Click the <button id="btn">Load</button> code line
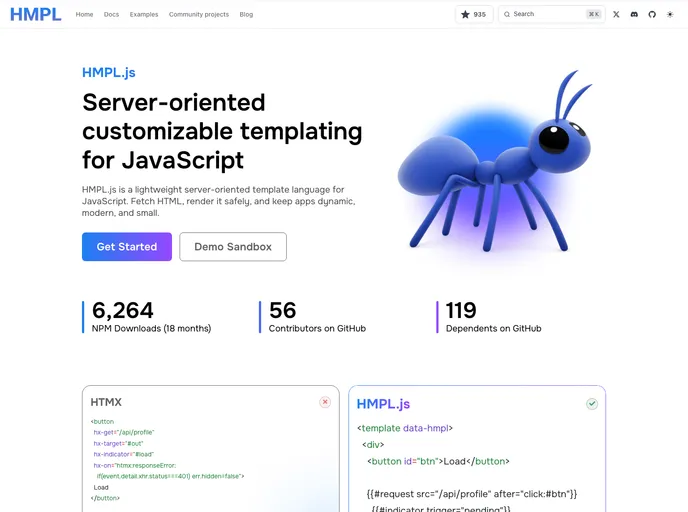Image resolution: width=688 pixels, height=512 pixels. [x=438, y=462]
